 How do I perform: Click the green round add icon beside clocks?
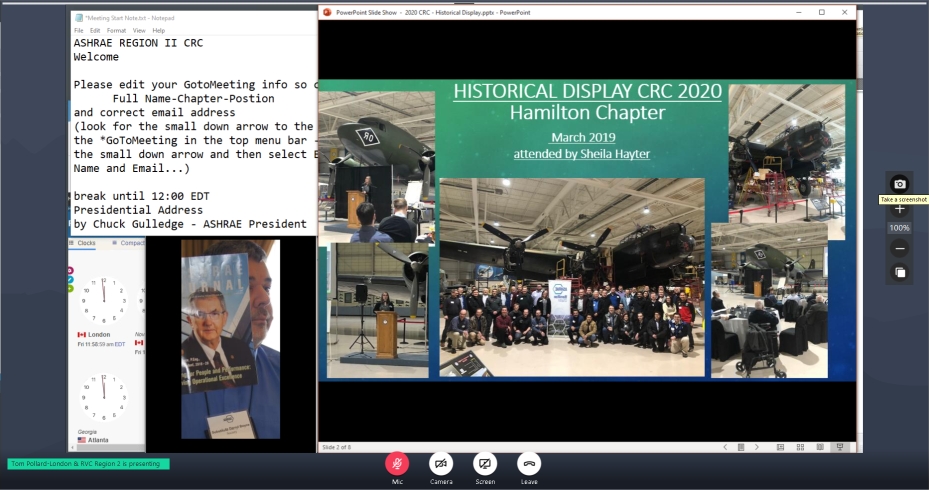[x=71, y=289]
